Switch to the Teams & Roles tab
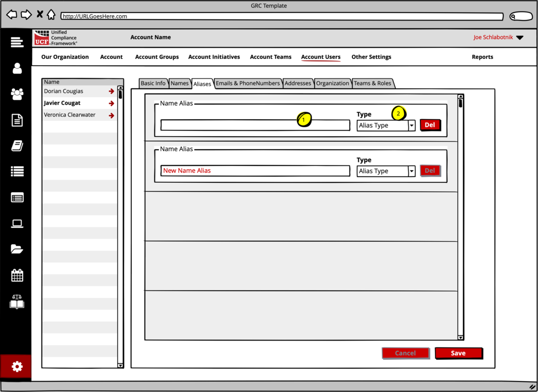This screenshot has height=392, width=538. (372, 84)
